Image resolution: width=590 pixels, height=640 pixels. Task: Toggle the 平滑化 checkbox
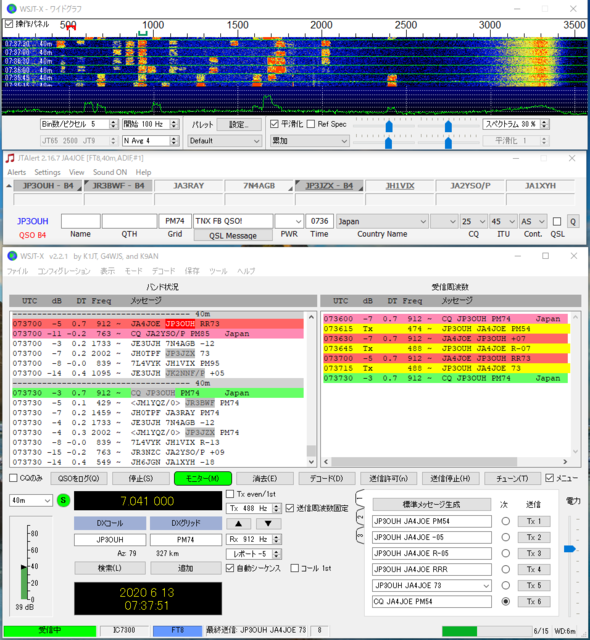point(274,124)
